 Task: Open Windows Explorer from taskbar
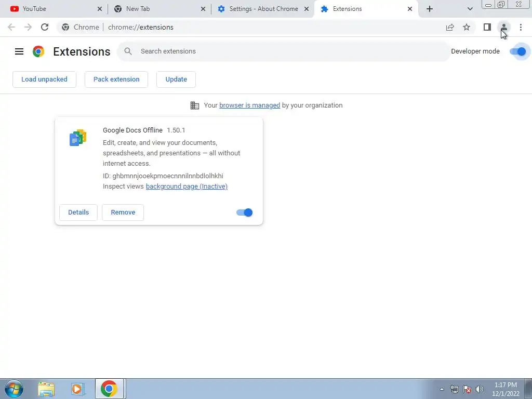click(x=46, y=389)
